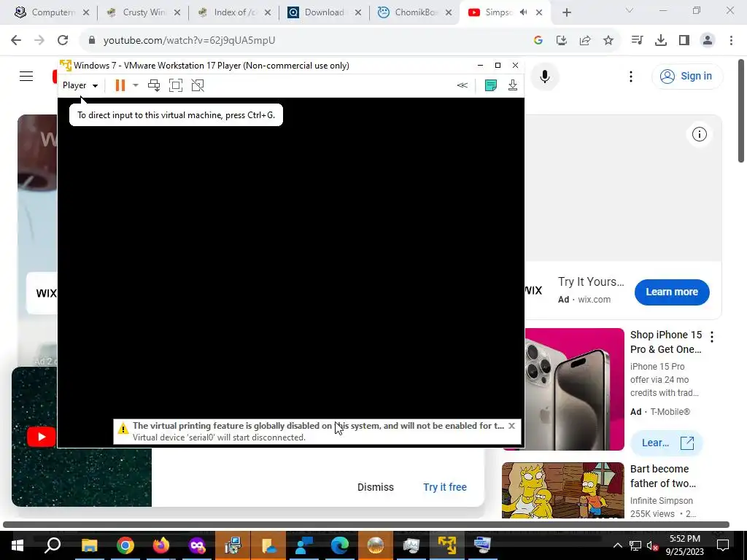The height and width of the screenshot is (560, 747).
Task: Reload the YouTube page
Action: (63, 41)
